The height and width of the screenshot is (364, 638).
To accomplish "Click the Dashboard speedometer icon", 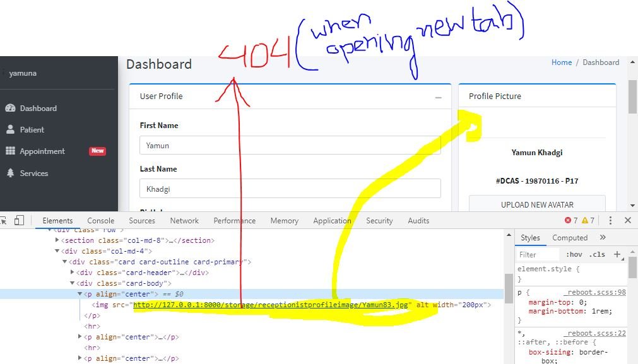I will pos(10,108).
